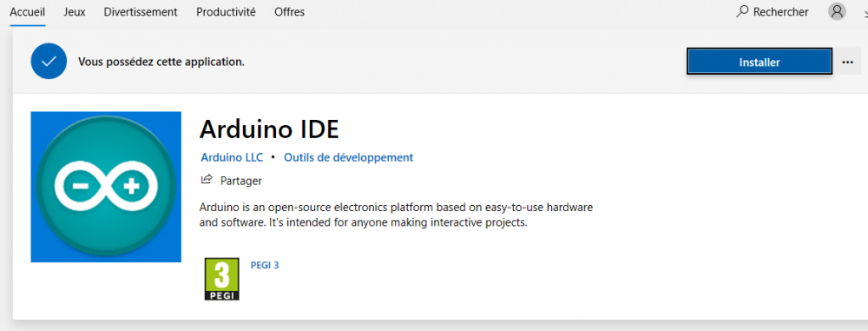Click the Rechercher search label
Viewport: 868px width, 331px height.
click(x=781, y=11)
